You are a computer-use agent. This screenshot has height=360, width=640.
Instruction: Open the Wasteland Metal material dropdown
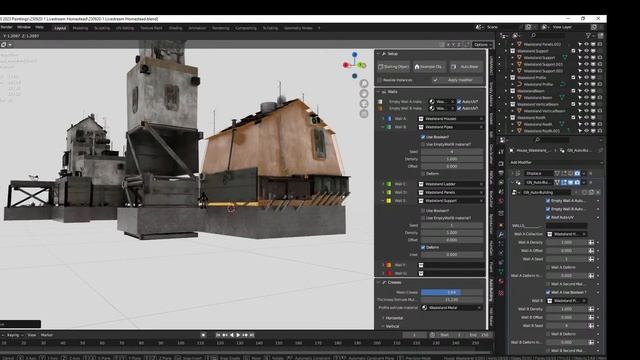tap(452, 308)
